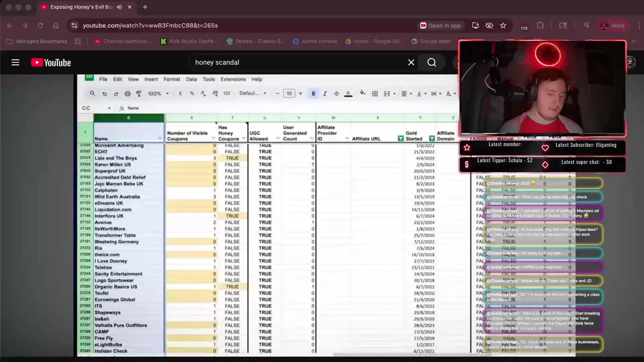Open the Kick Studio Dashboard bookmark
This screenshot has width=644, height=362.
click(x=189, y=41)
